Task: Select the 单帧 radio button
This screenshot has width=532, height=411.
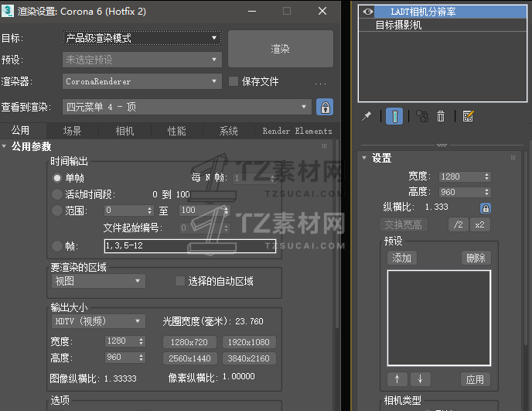Action: click(x=57, y=178)
